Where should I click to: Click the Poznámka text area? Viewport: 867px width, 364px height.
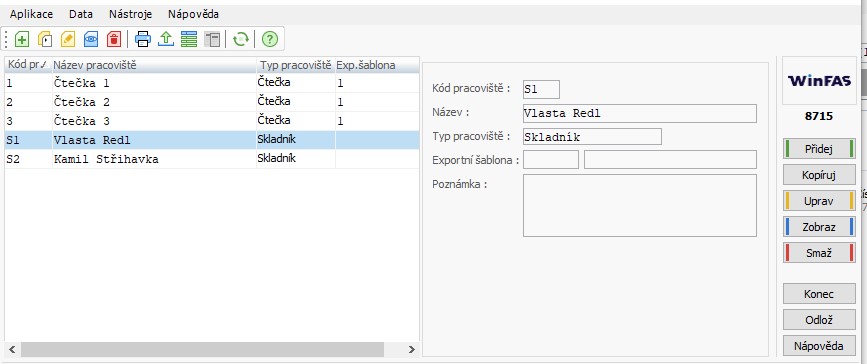[x=640, y=206]
